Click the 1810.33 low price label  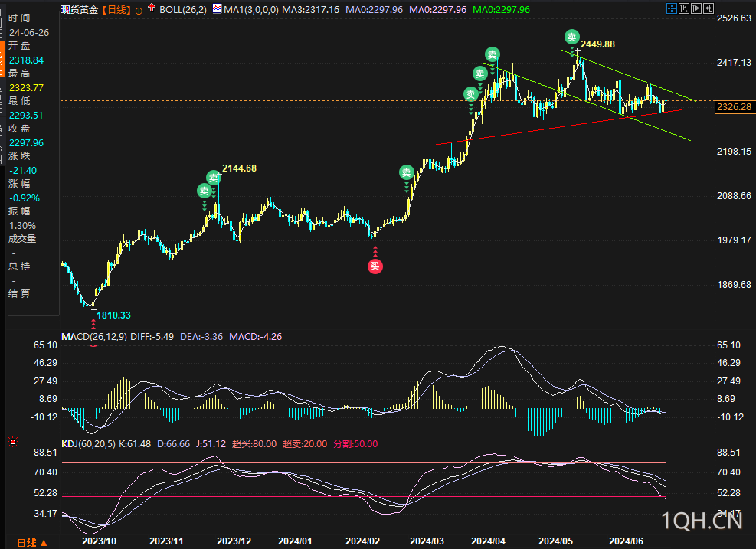click(x=114, y=315)
